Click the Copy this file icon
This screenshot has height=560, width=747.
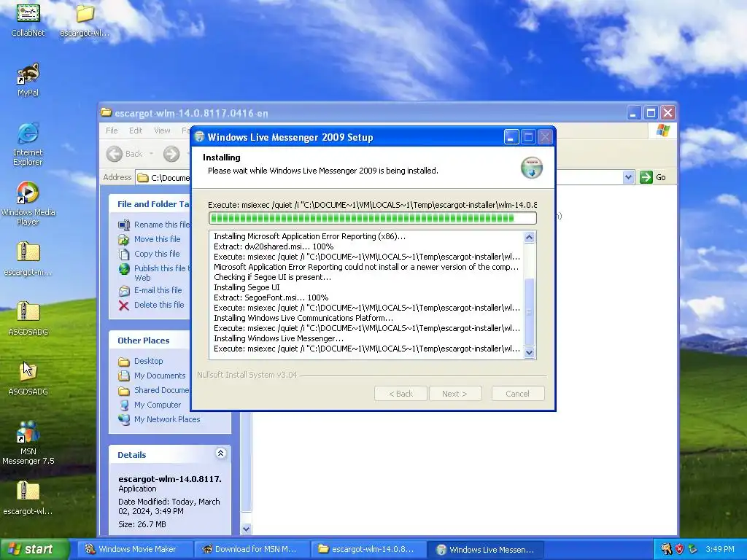pos(124,254)
